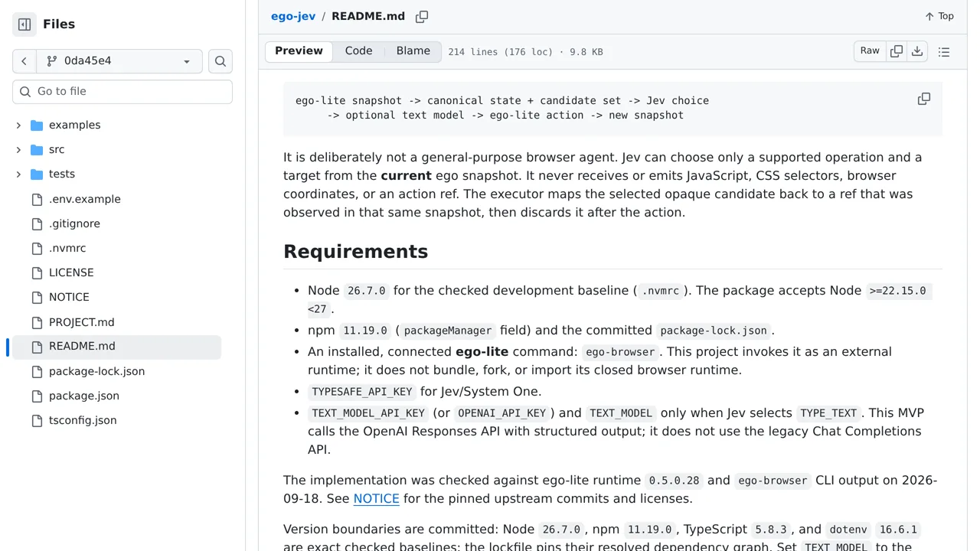Expand the src folder chevron
This screenshot has width=980, height=551.
pyautogui.click(x=19, y=150)
